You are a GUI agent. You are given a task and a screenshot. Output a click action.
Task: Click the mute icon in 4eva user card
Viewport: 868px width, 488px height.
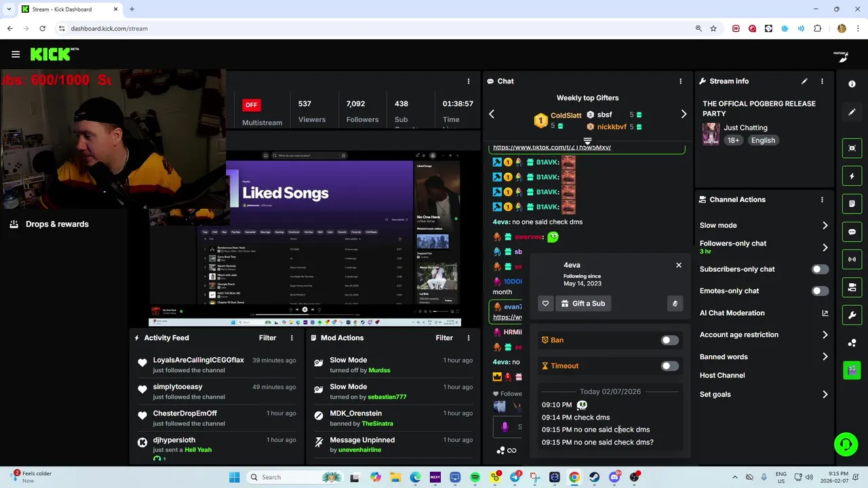(x=675, y=304)
